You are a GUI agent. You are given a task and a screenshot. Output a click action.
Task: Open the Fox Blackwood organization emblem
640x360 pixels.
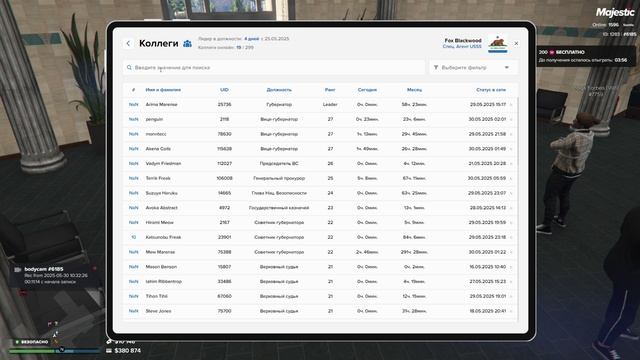click(498, 44)
